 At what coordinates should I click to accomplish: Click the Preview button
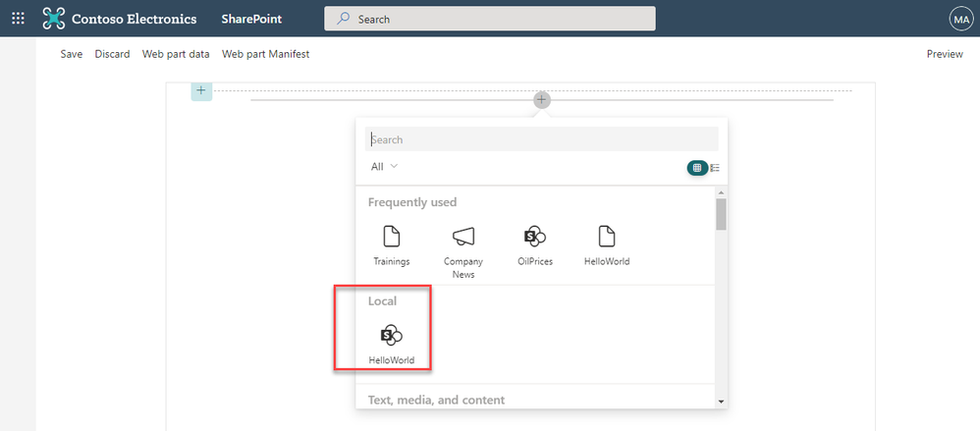point(945,54)
